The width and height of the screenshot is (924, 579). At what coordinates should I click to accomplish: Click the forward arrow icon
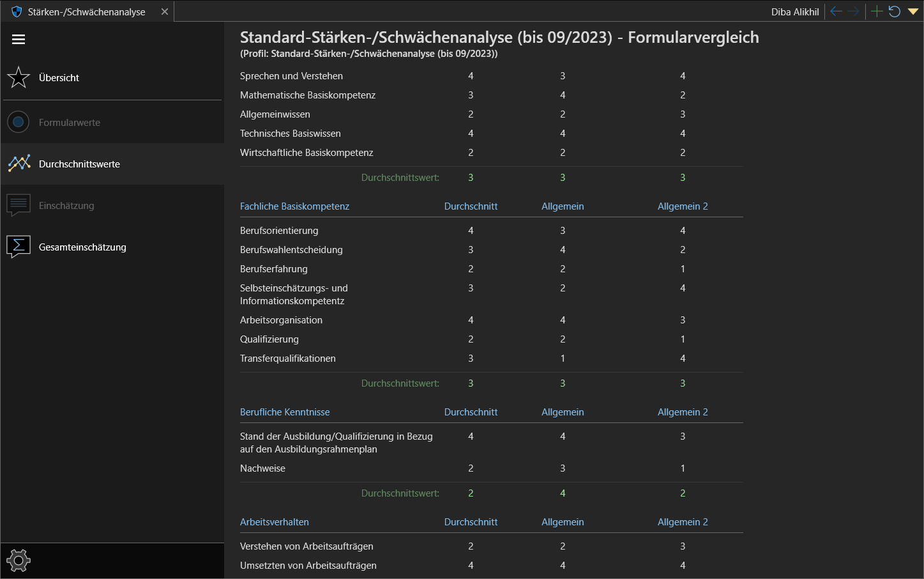click(854, 12)
